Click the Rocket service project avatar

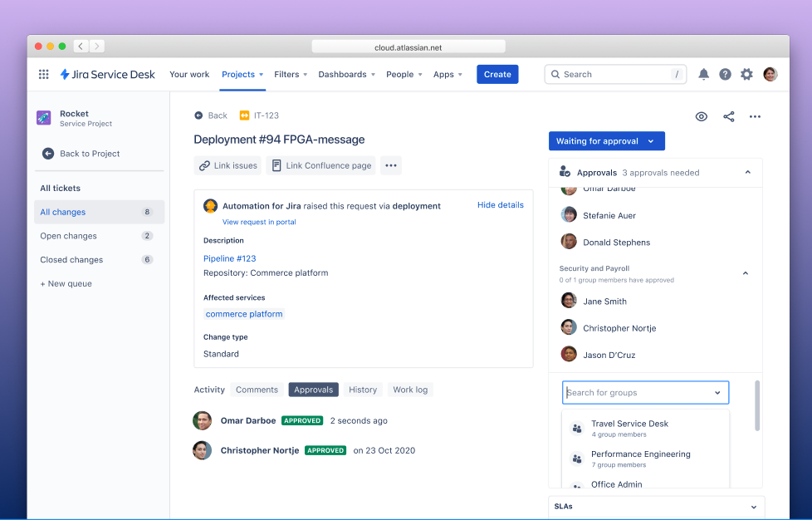(x=43, y=118)
